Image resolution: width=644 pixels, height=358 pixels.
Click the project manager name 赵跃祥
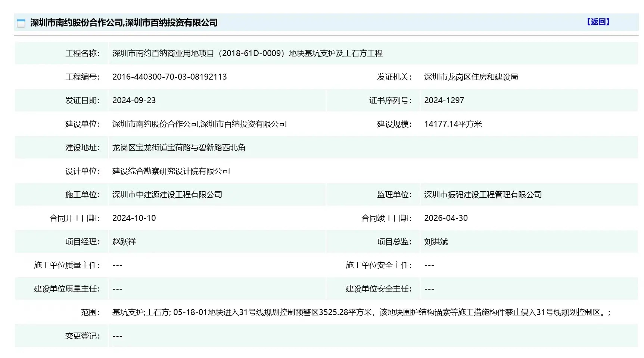(x=124, y=242)
